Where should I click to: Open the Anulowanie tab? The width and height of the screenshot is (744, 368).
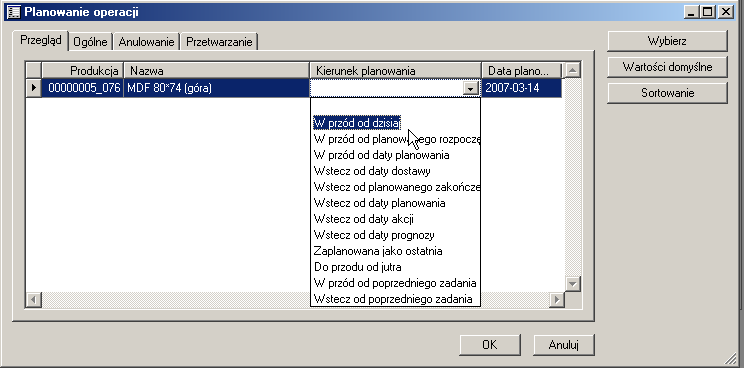click(147, 42)
